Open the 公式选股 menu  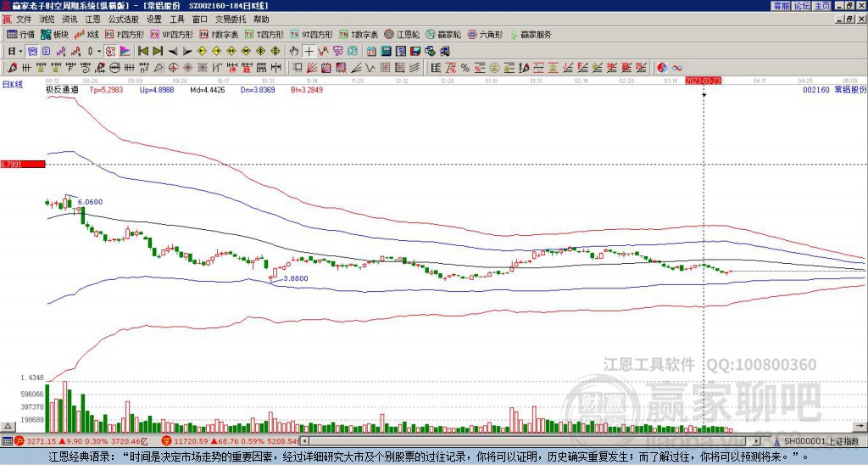123,18
